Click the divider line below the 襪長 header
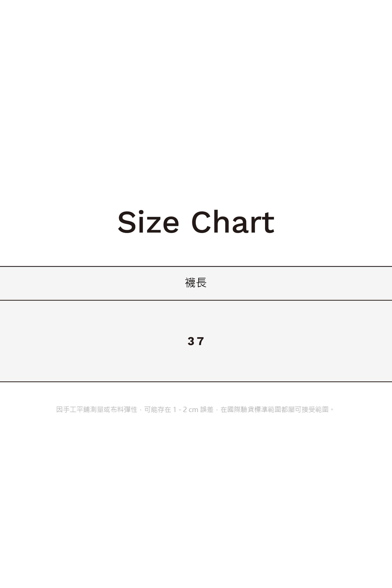392x588 pixels. [x=196, y=300]
